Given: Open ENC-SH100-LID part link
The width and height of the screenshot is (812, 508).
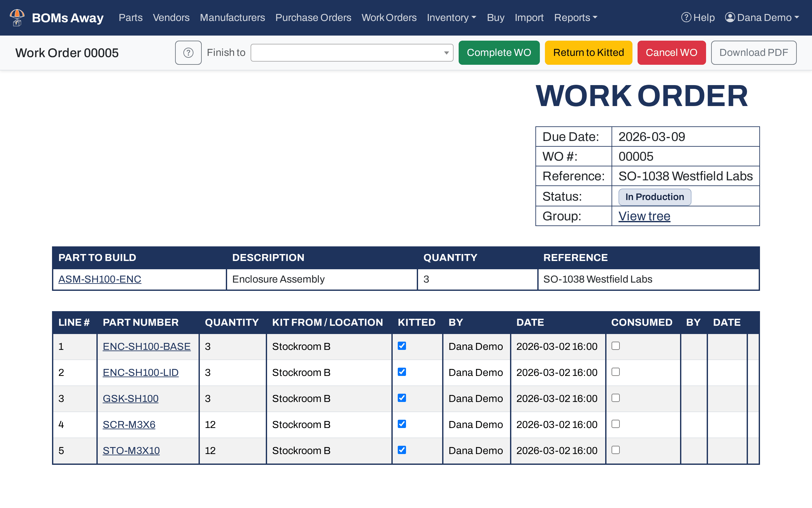Looking at the screenshot, I should (141, 372).
